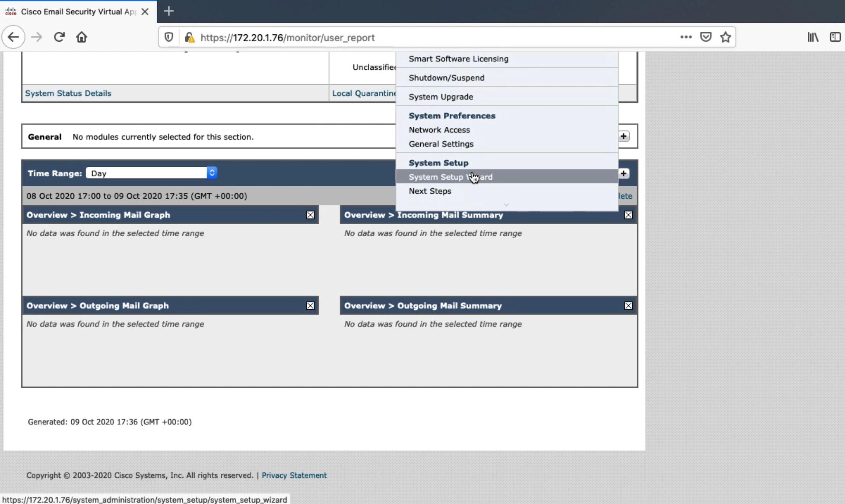Image resolution: width=845 pixels, height=504 pixels.
Task: Open the Time Range dropdown
Action: tap(151, 173)
